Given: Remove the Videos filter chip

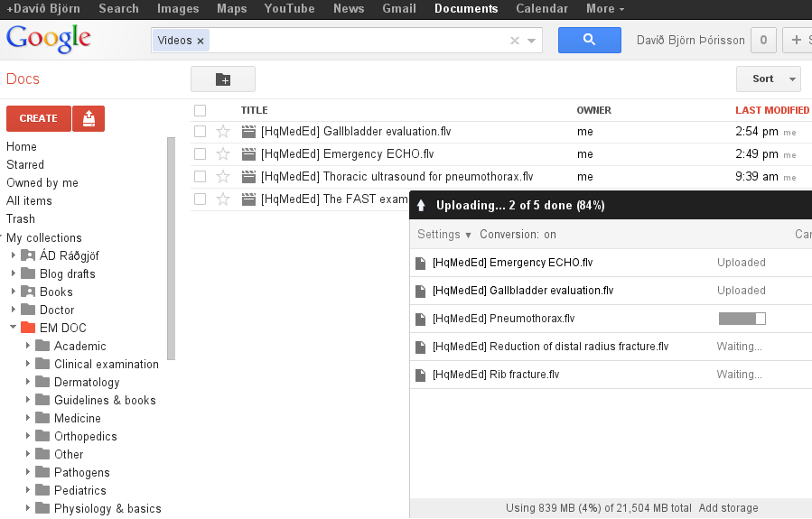Looking at the screenshot, I should [201, 41].
